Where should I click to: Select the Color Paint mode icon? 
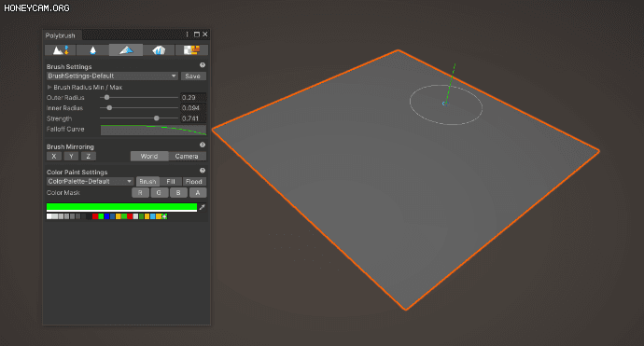[x=126, y=50]
